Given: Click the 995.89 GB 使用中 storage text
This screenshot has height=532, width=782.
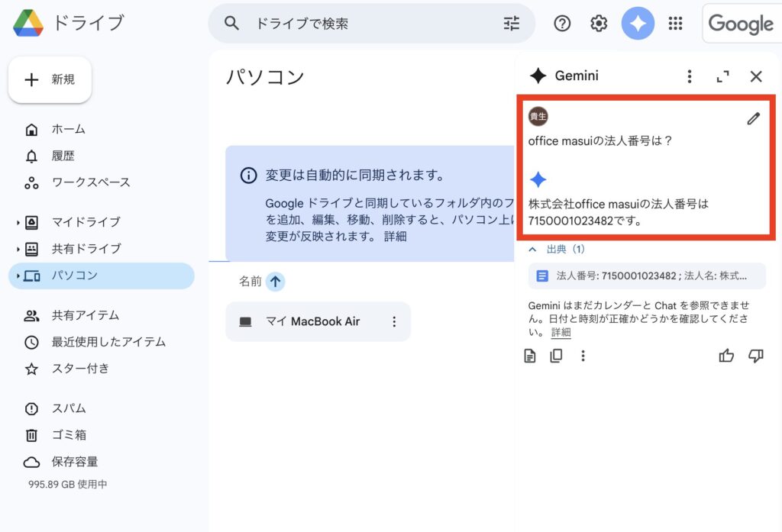Looking at the screenshot, I should 68,484.
